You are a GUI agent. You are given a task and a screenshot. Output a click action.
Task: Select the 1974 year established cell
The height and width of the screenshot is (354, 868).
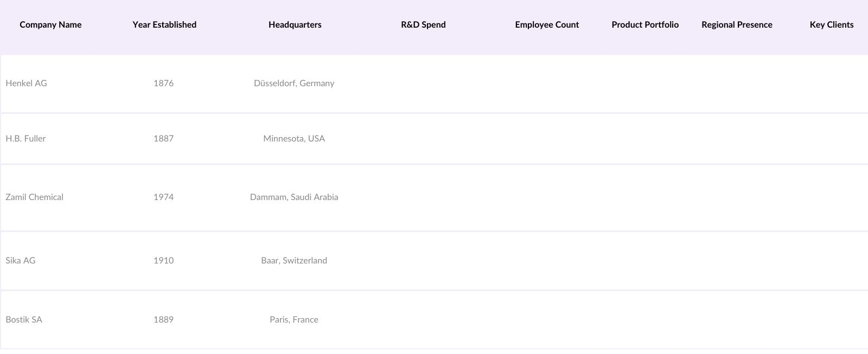click(x=163, y=197)
